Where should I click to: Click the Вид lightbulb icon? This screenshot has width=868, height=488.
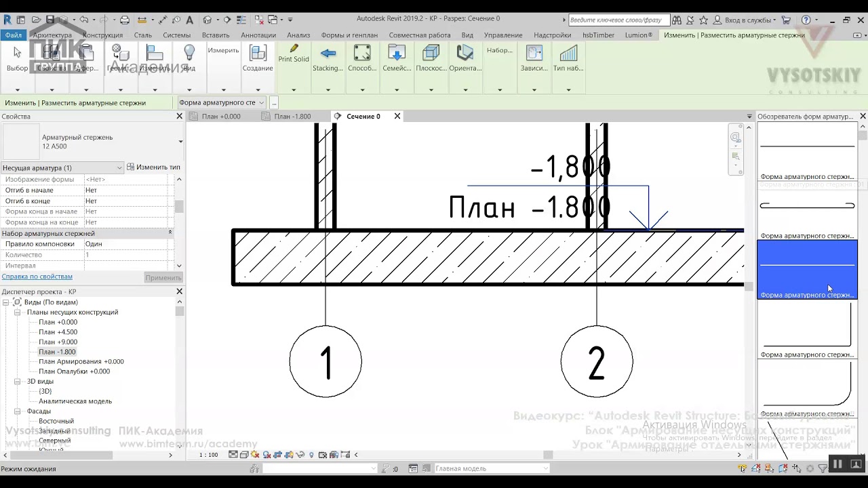[189, 53]
